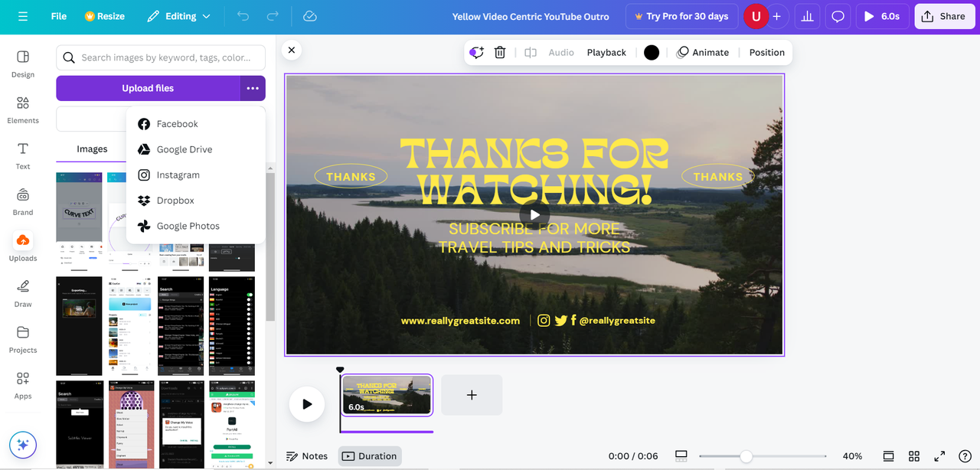
Task: Open the Elements sidebar panel
Action: click(x=23, y=110)
